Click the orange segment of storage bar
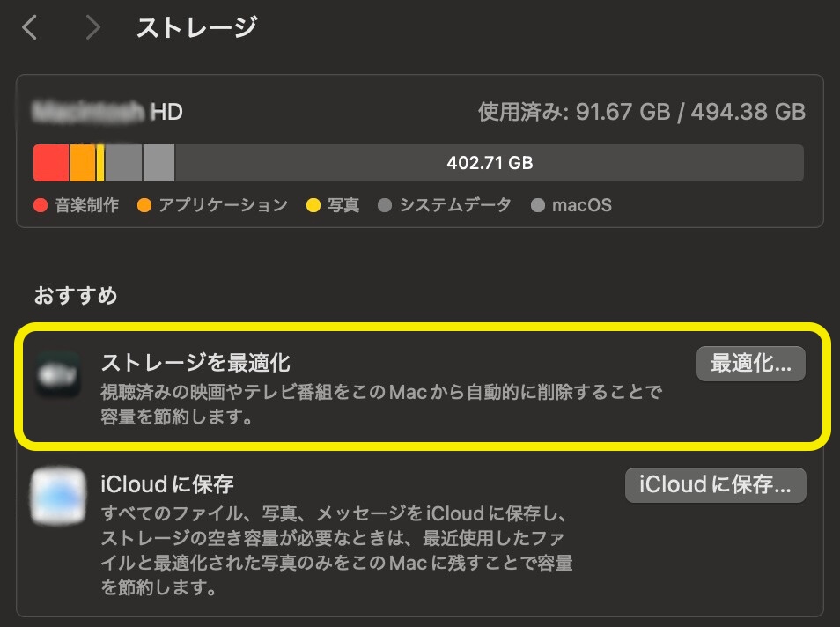Viewport: 840px width, 627px height. 83,163
